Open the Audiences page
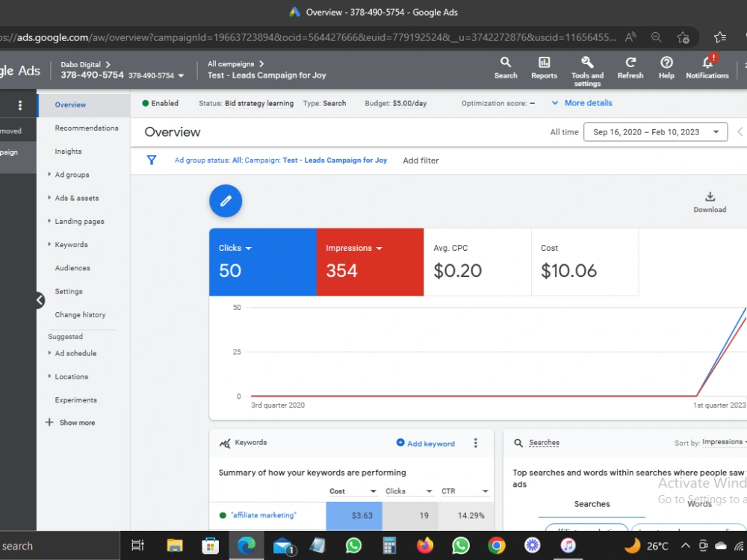The image size is (747, 560). [72, 268]
